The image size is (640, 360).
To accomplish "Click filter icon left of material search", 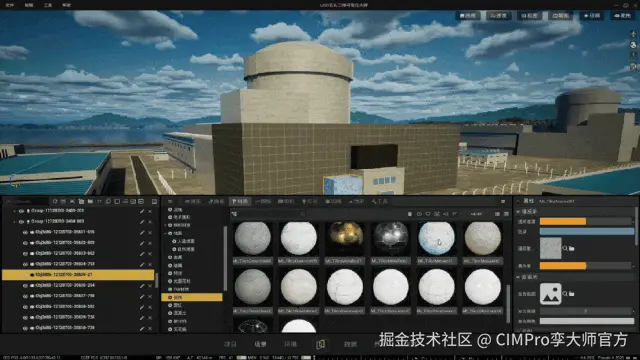I will coord(234,214).
